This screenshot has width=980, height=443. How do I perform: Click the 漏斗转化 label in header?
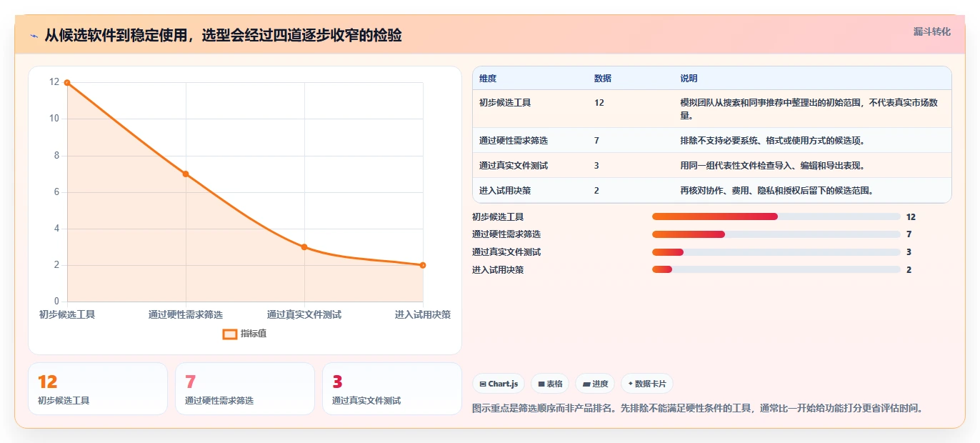tap(932, 31)
